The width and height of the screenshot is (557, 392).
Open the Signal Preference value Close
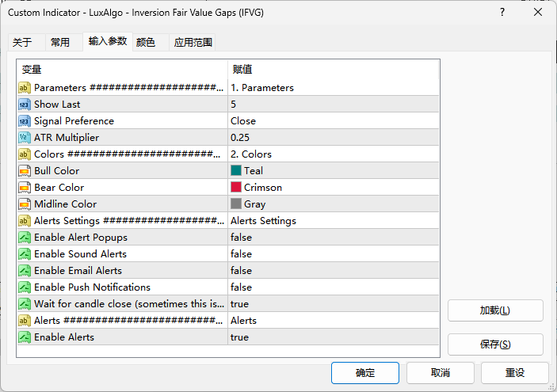coord(334,121)
